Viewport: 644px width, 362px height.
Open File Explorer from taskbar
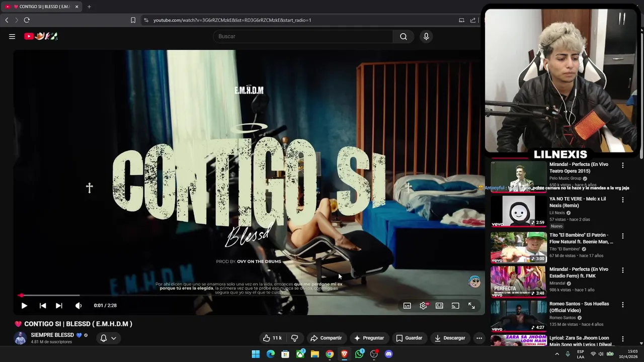point(315,354)
